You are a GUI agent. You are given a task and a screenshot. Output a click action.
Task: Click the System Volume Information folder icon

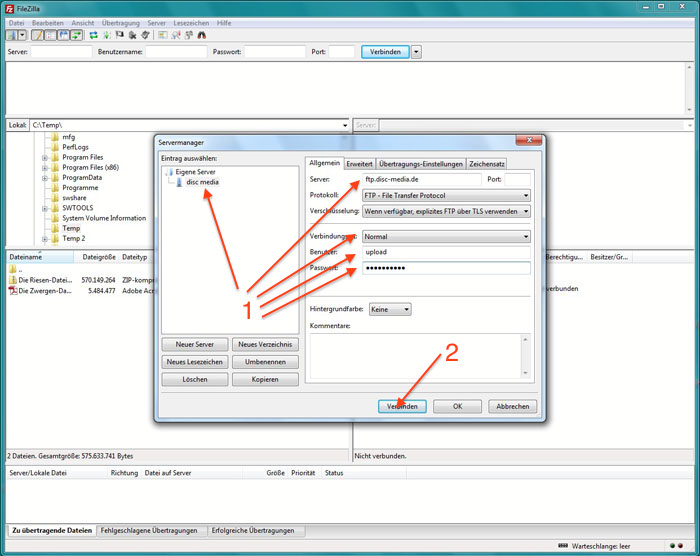(55, 218)
